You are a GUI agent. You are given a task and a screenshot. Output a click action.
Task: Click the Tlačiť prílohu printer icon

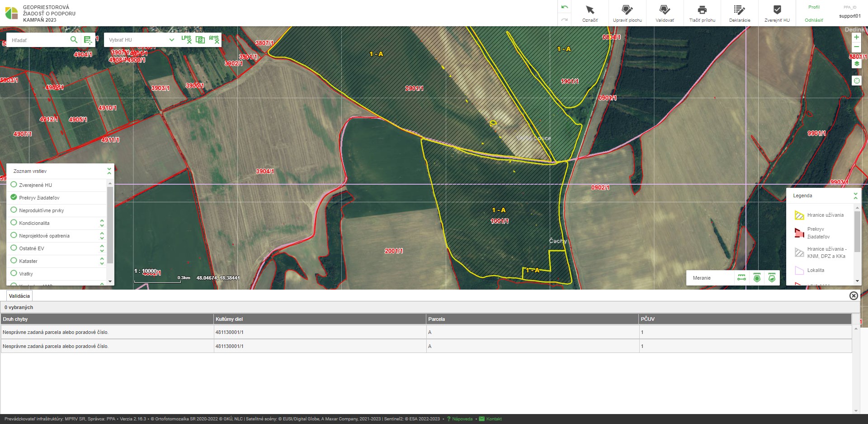(702, 10)
